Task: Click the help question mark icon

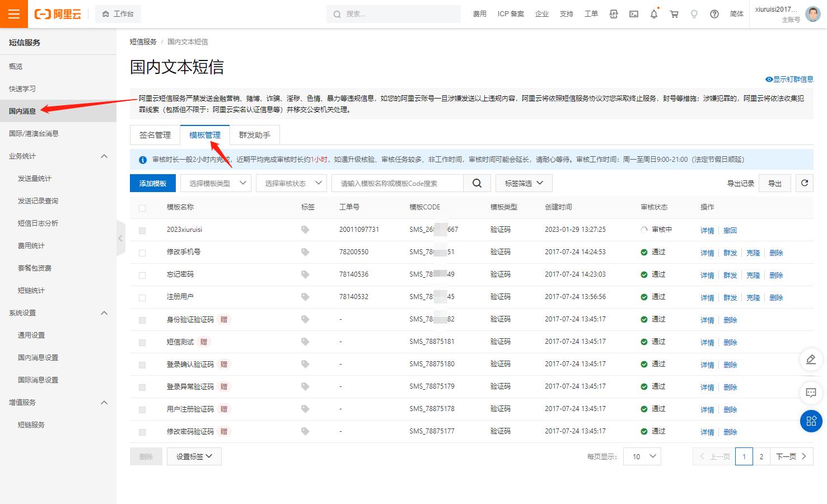Action: pos(714,14)
